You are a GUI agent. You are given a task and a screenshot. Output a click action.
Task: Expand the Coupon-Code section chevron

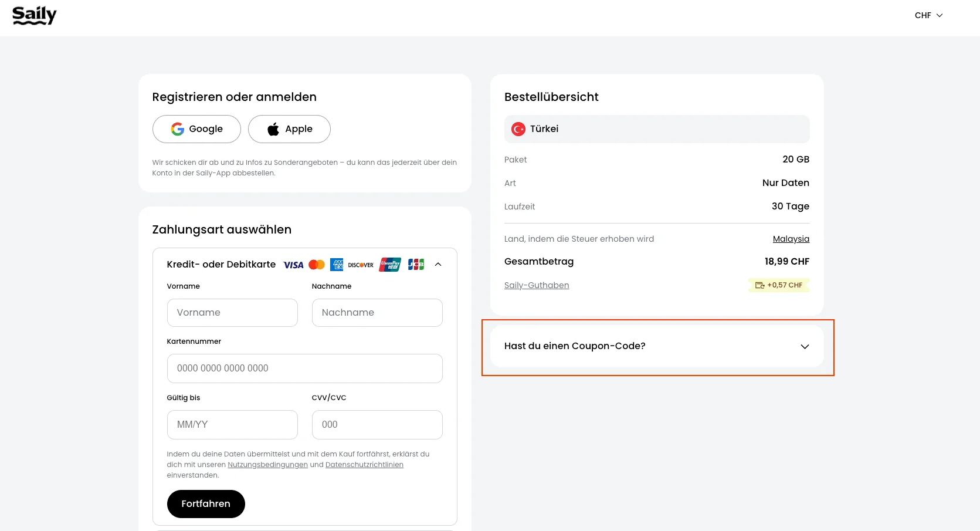805,347
